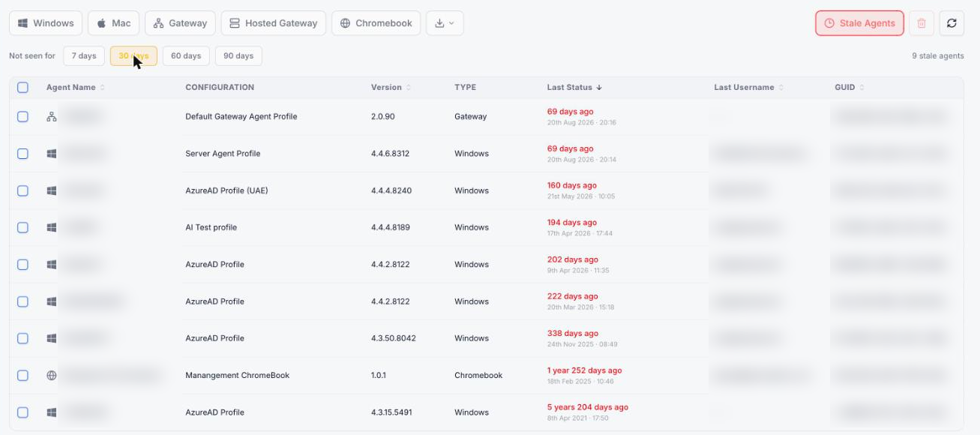
Task: Click the "9 stale agents" count text
Action: 938,56
